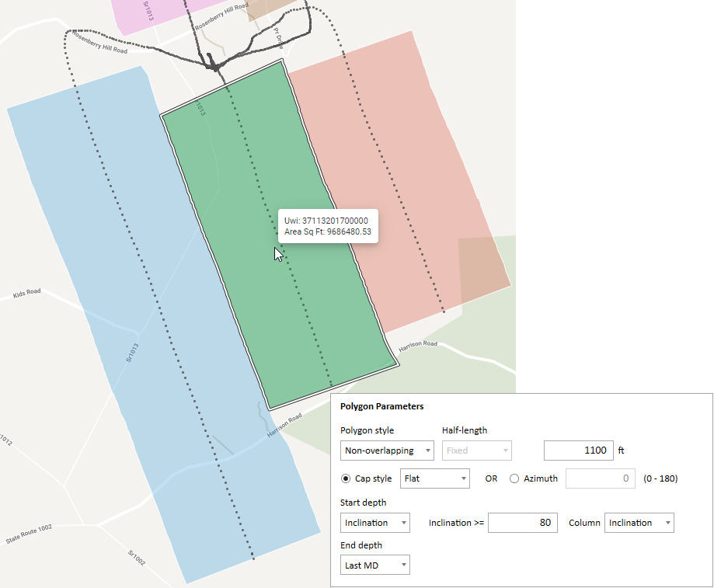The width and height of the screenshot is (714, 588).
Task: Open the Start depth dropdown
Action: (x=375, y=523)
